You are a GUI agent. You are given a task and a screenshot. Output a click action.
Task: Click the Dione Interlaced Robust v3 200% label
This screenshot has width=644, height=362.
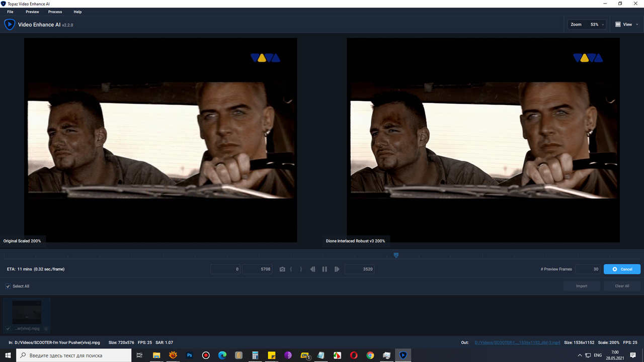pos(355,241)
